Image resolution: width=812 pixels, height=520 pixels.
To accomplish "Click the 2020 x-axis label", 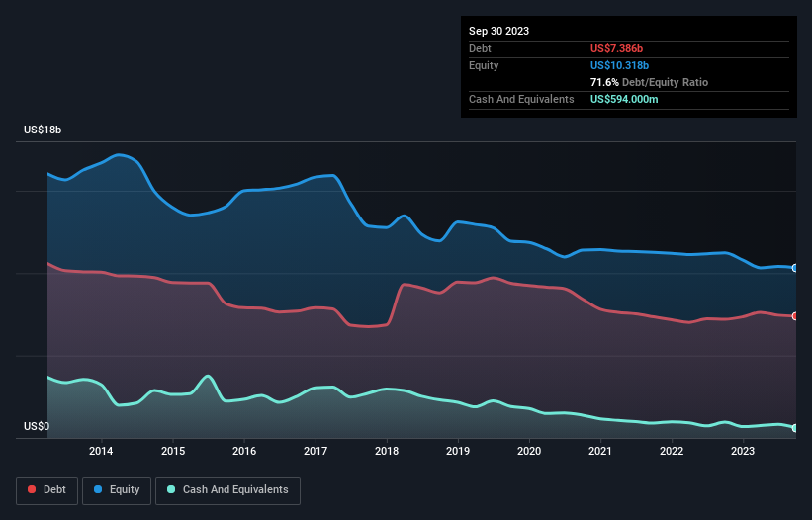I will click(529, 451).
